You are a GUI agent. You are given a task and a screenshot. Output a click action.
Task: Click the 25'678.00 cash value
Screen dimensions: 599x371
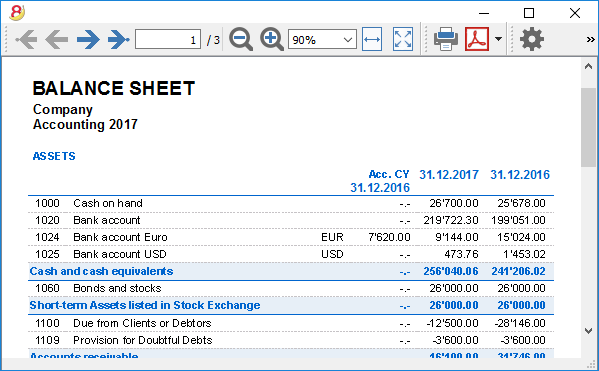pos(521,203)
